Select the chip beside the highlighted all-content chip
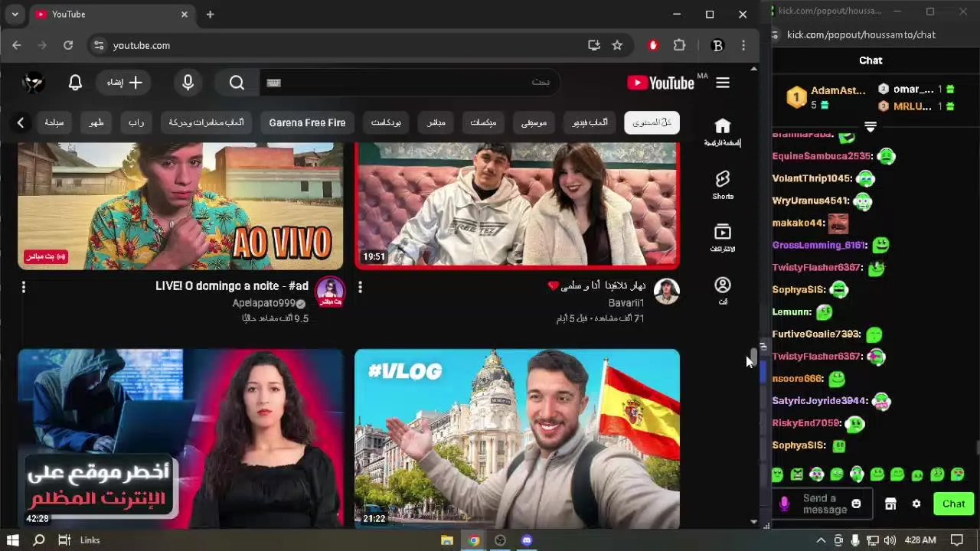 point(590,122)
